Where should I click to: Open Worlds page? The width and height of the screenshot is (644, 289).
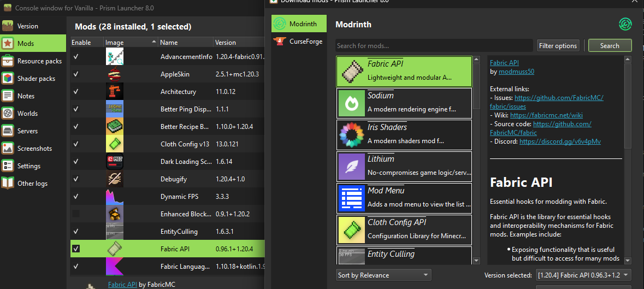tap(33, 113)
